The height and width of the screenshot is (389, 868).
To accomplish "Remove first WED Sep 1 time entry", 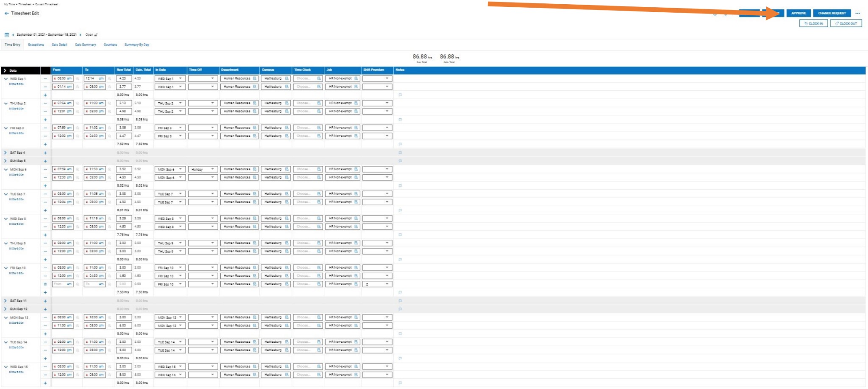I will (45, 78).
